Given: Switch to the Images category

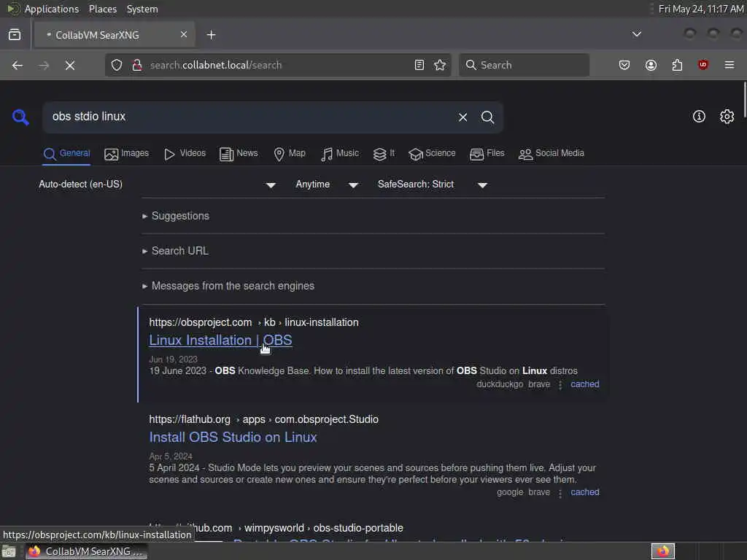Looking at the screenshot, I should coord(127,153).
